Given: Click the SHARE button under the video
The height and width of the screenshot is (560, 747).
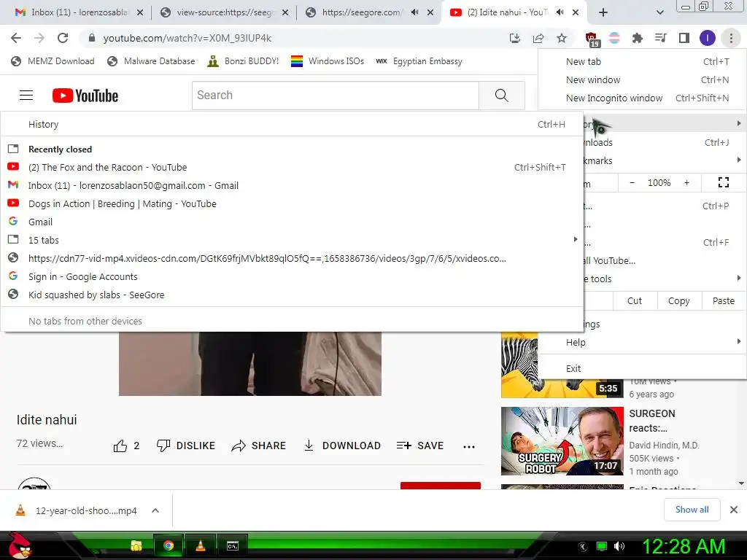Looking at the screenshot, I should (259, 446).
